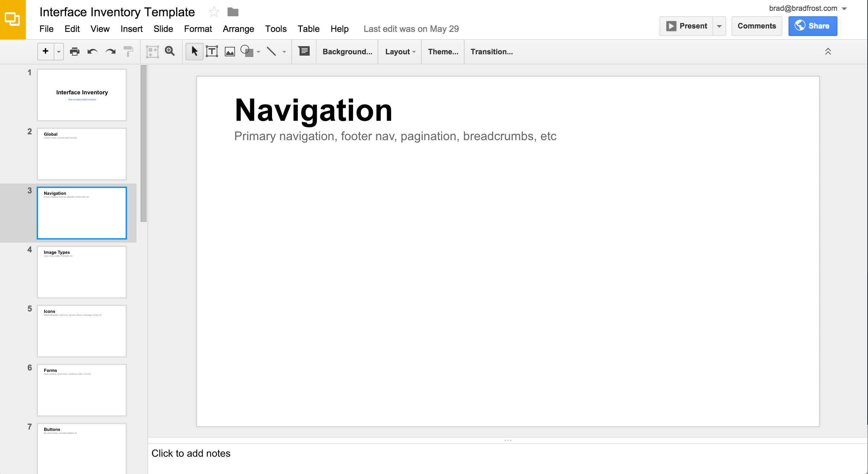Viewport: 868px width, 474px height.
Task: Select the Icons slide thumbnail
Action: pos(82,331)
